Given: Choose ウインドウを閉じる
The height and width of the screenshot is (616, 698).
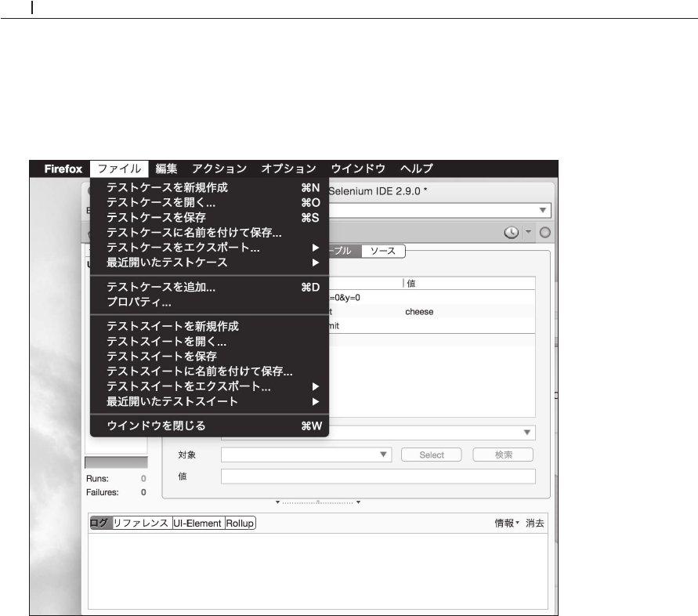Looking at the screenshot, I should click(209, 426).
